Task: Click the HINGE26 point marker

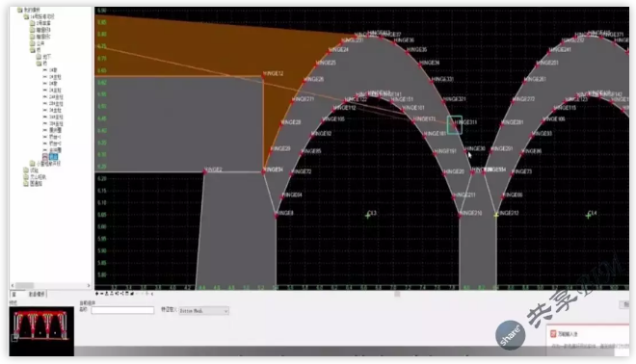Action: (x=304, y=81)
